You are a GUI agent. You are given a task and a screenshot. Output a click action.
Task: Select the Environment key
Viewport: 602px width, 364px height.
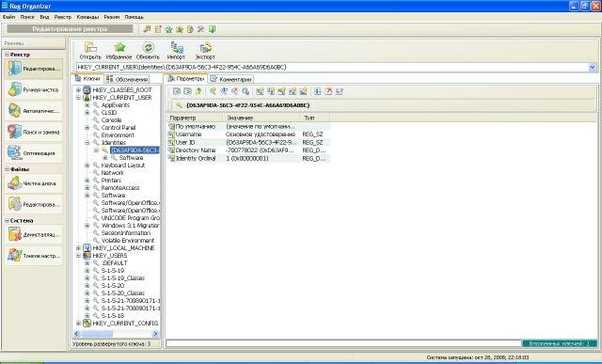pyautogui.click(x=118, y=135)
